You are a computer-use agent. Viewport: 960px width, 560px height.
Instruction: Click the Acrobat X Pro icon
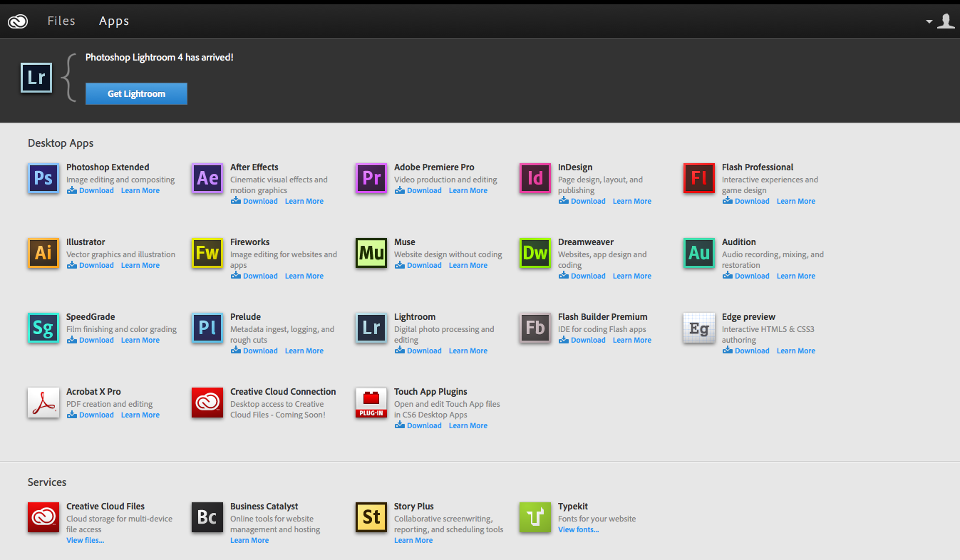coord(43,403)
